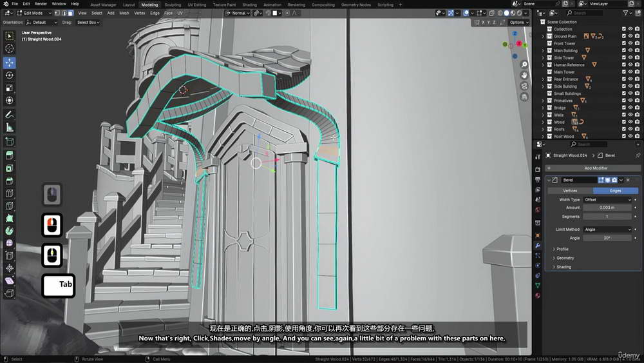The height and width of the screenshot is (363, 644).
Task: Select the Transform tool
Action: tap(9, 101)
